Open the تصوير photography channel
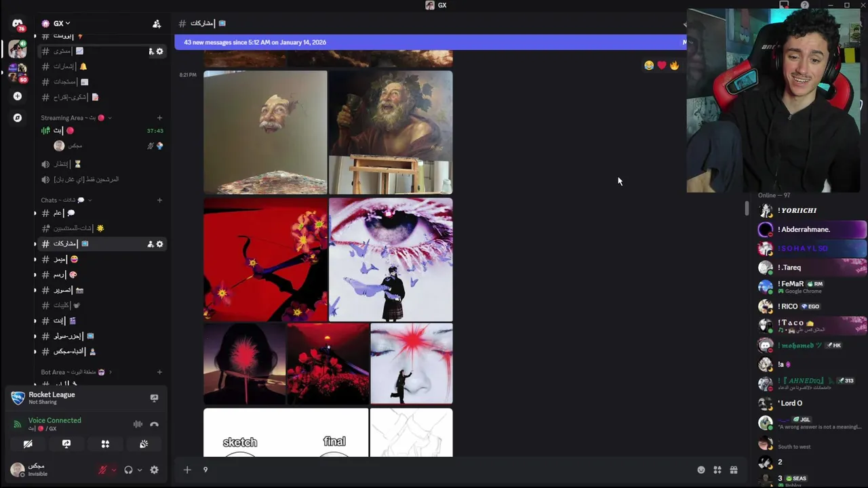868x488 pixels. pos(102,290)
